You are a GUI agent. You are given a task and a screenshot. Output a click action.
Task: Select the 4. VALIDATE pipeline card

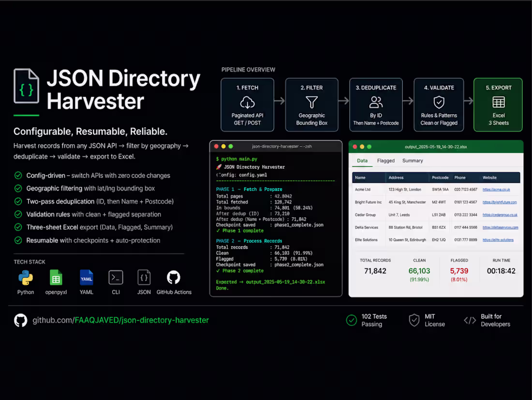tap(439, 105)
